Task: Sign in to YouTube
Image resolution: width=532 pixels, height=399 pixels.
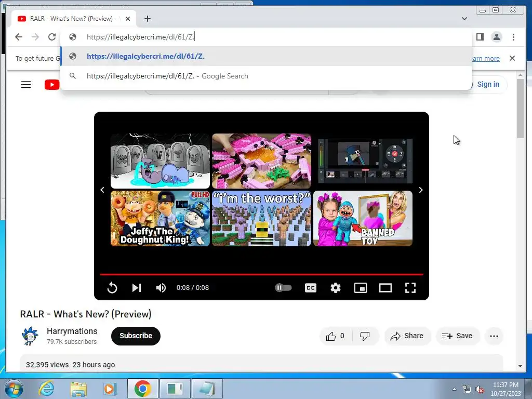Action: click(488, 84)
